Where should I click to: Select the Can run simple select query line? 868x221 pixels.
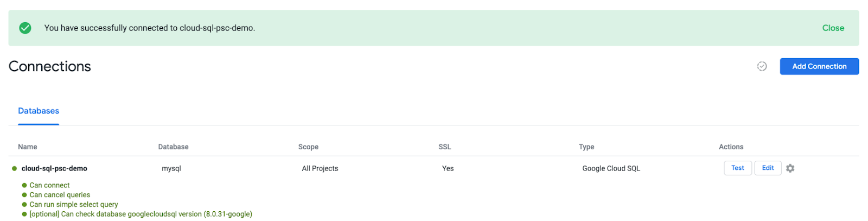(x=74, y=205)
